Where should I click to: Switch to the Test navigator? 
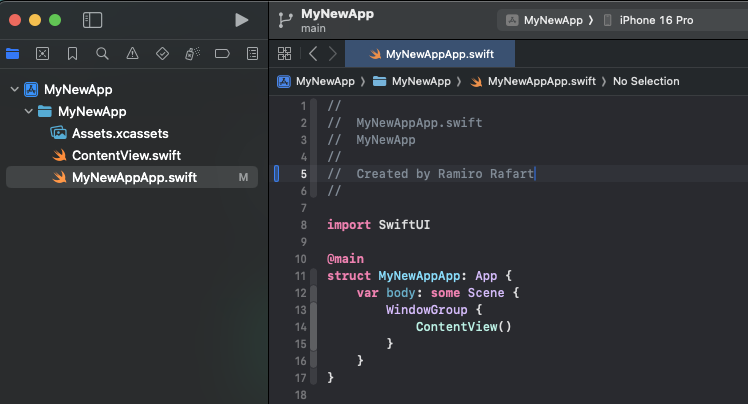[163, 54]
